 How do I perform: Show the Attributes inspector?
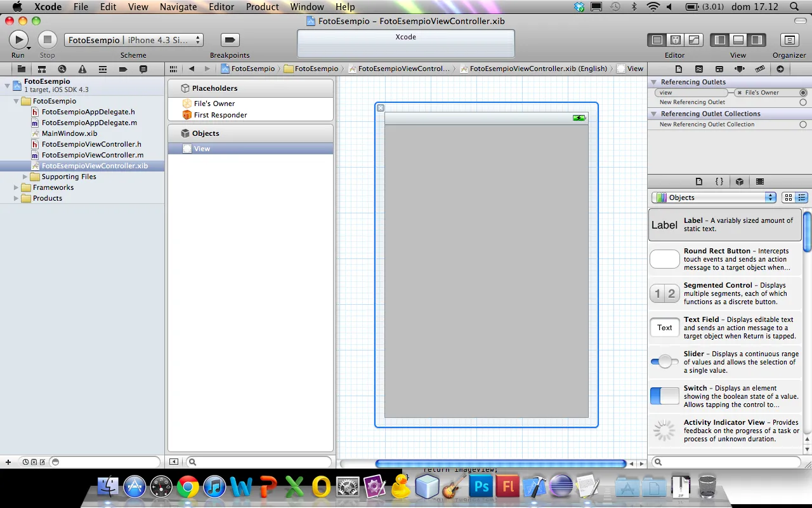pyautogui.click(x=739, y=69)
